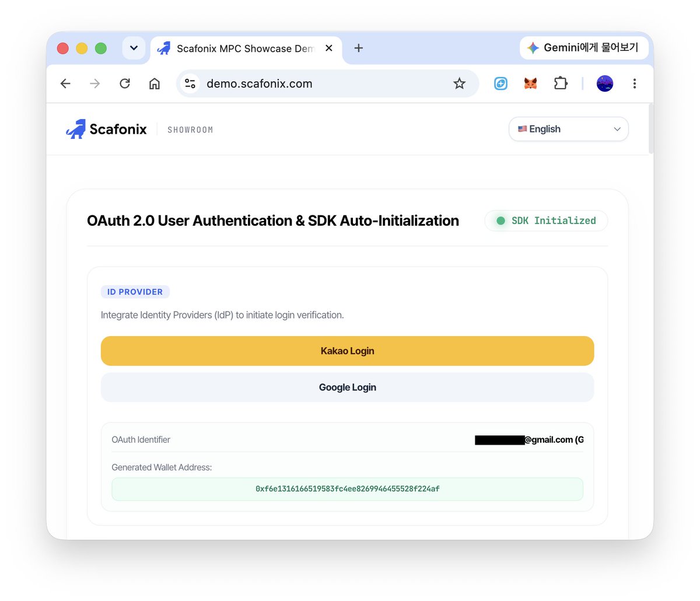Minimize the window with yellow button
Image resolution: width=700 pixels, height=601 pixels.
(x=82, y=48)
